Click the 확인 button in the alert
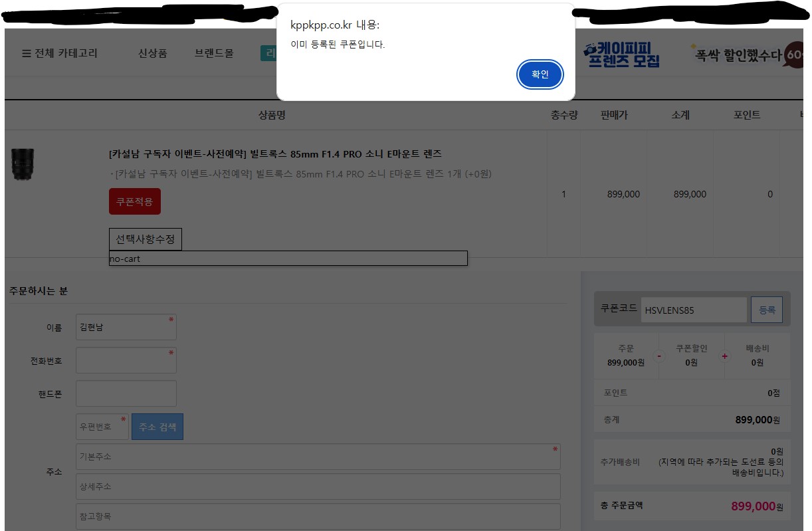 click(540, 74)
